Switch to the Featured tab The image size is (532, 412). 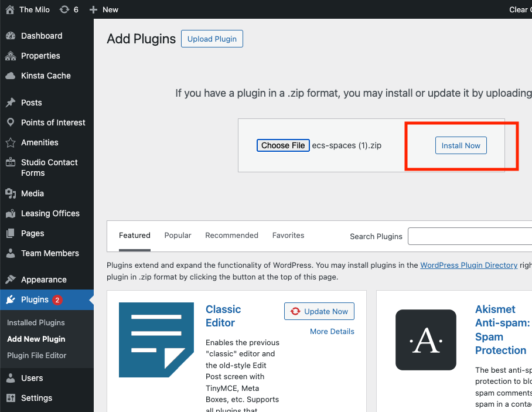click(x=134, y=236)
